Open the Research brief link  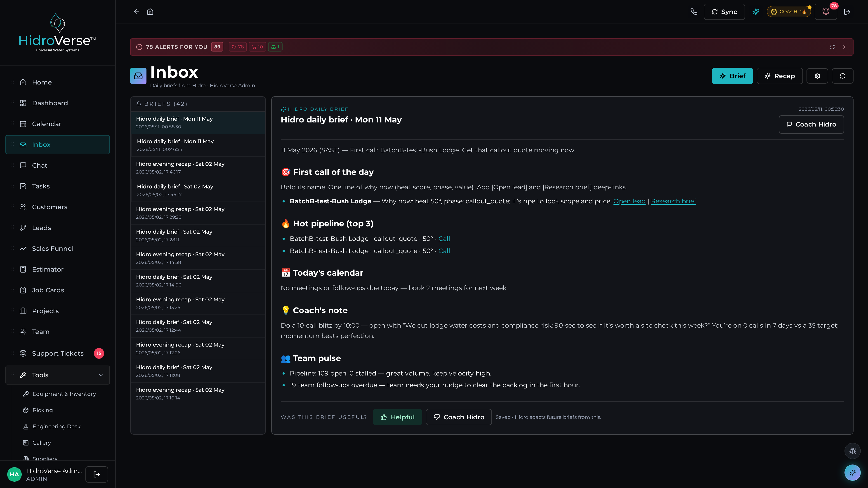[673, 201]
